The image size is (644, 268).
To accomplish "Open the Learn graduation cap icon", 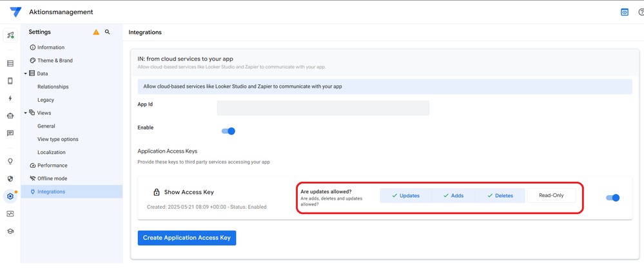I will [x=10, y=231].
